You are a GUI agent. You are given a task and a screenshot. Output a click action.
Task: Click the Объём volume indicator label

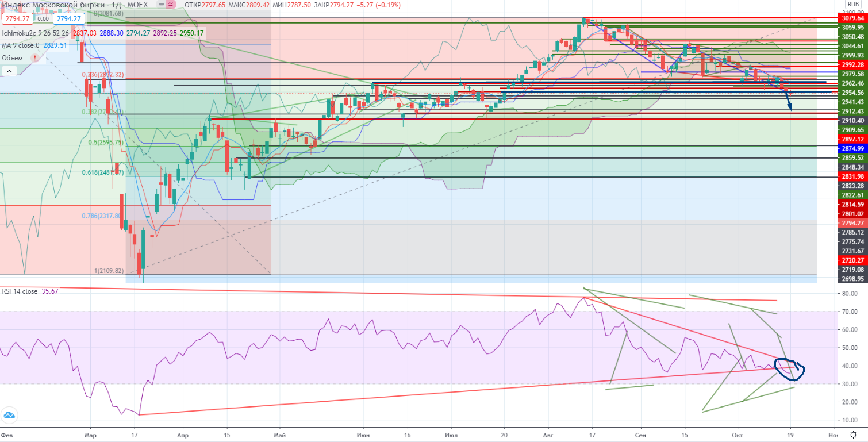pyautogui.click(x=12, y=57)
